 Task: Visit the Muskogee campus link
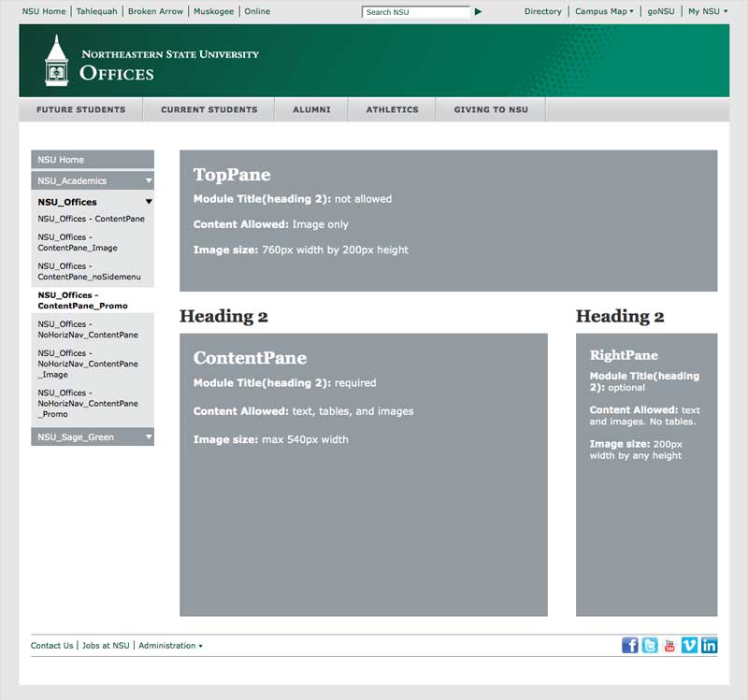[x=214, y=11]
